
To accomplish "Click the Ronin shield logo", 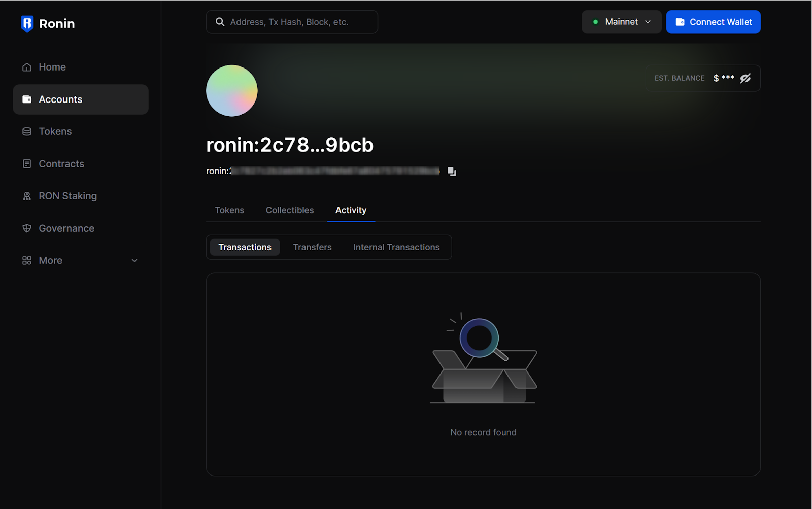I will [x=28, y=23].
